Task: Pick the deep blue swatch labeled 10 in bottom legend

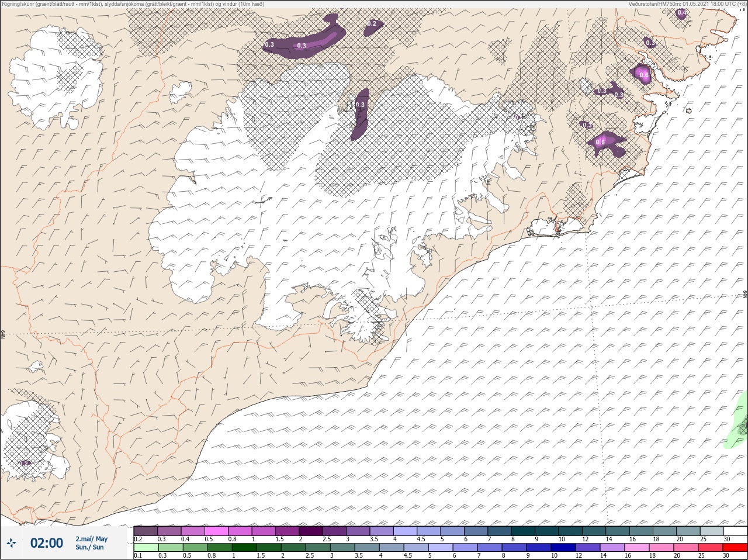Action: [563, 548]
